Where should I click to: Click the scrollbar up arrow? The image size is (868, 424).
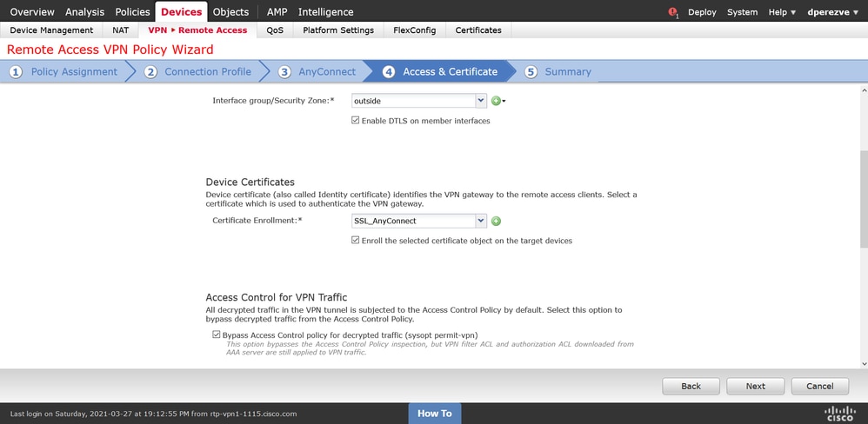[x=864, y=89]
